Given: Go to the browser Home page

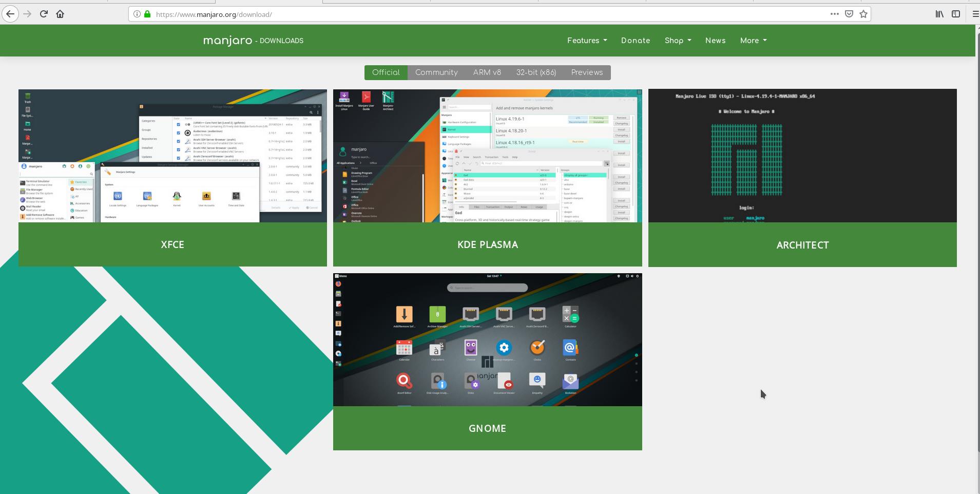Looking at the screenshot, I should pos(60,14).
